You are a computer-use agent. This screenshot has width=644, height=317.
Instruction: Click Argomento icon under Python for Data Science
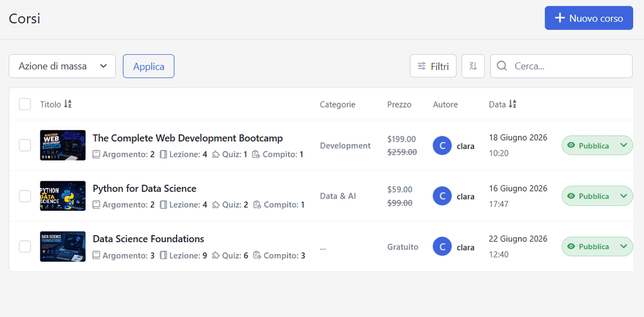coord(96,204)
